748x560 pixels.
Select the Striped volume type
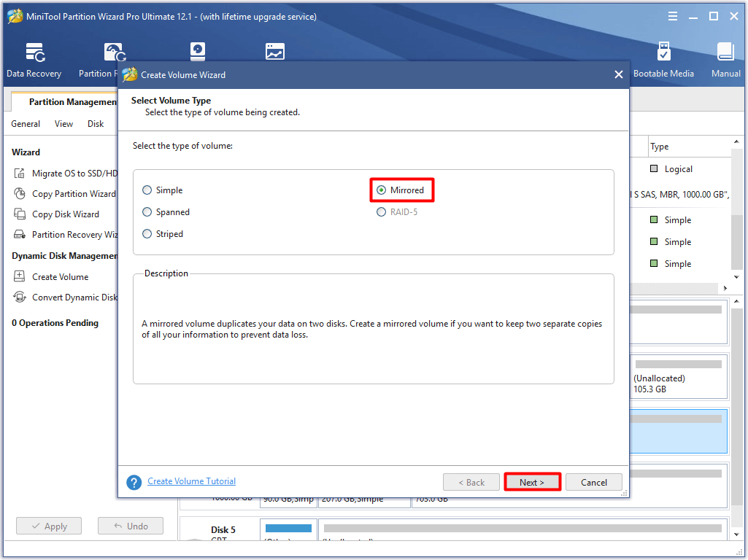click(x=147, y=234)
